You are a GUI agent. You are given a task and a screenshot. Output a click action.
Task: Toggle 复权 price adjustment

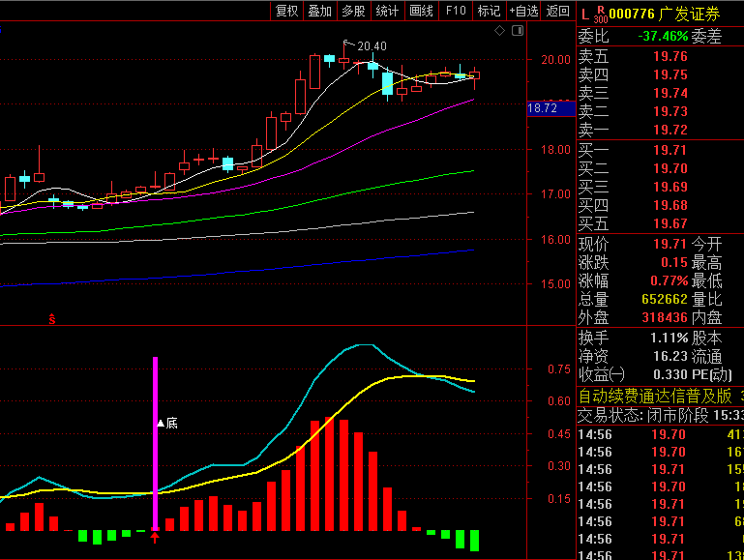tap(287, 11)
